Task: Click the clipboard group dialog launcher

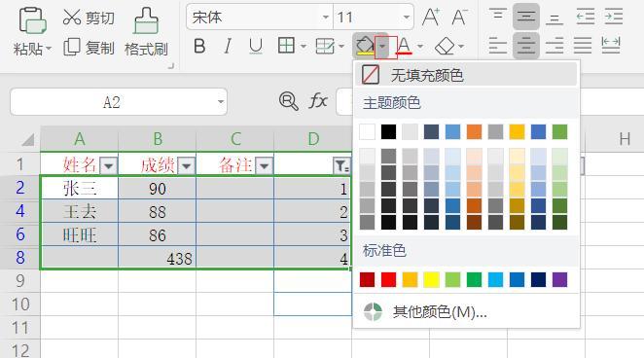Action: 171,66
